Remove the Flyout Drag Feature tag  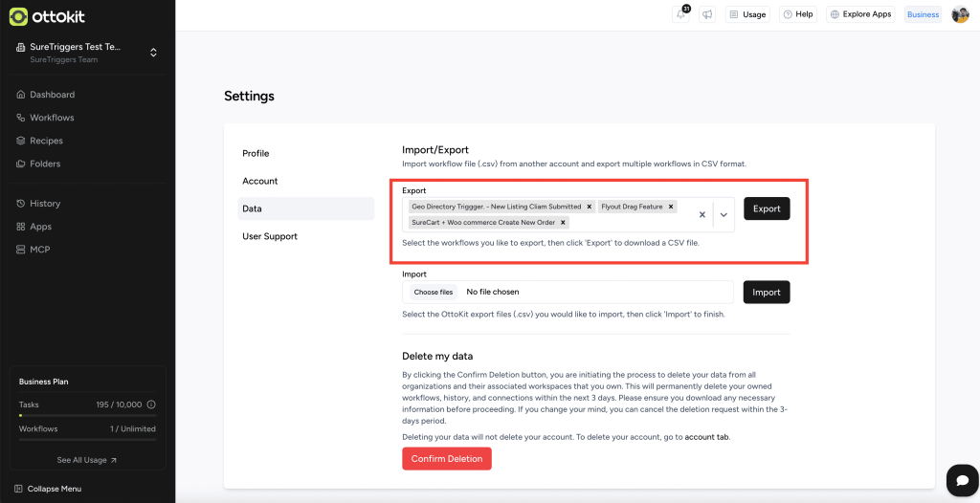tap(672, 207)
